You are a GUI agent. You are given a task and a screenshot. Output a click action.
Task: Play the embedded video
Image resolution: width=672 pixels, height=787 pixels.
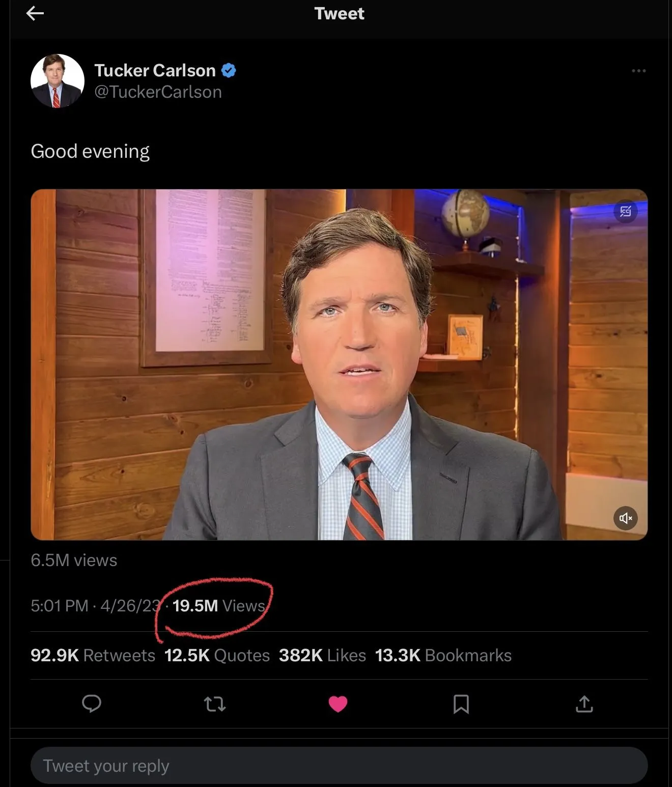click(339, 364)
